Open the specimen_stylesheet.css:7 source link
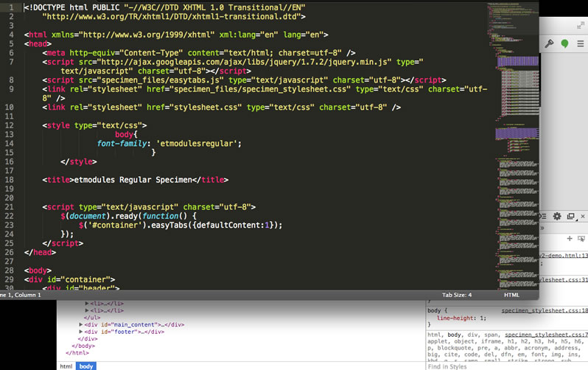Screen dimensions: 588x370 click(546, 335)
